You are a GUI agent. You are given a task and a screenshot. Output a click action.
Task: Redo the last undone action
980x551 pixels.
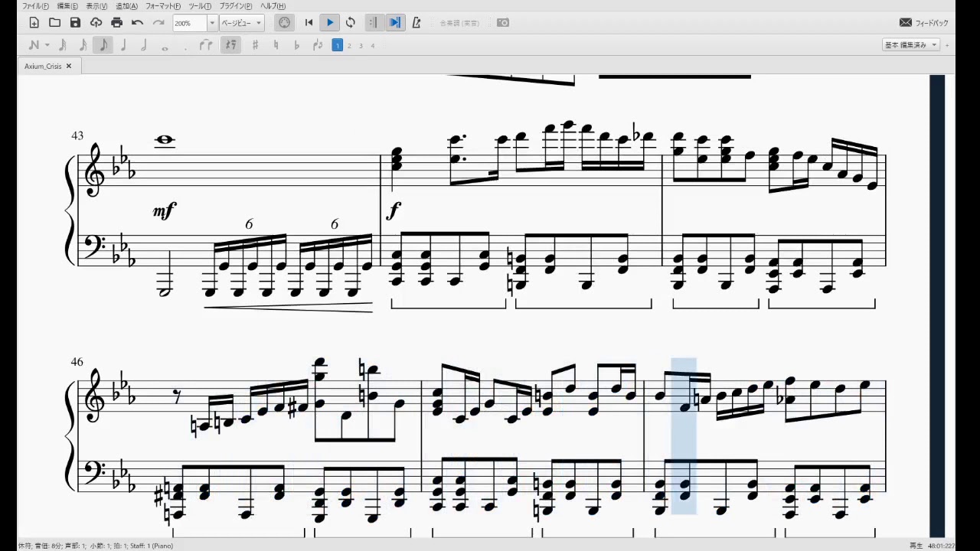click(158, 23)
